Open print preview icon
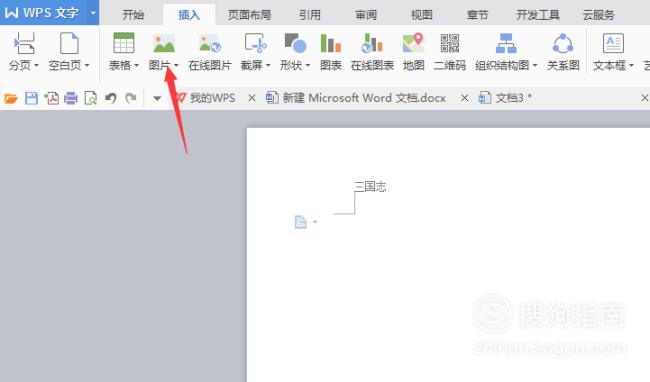Screen dimensions: 650x382 pyautogui.click(x=90, y=98)
